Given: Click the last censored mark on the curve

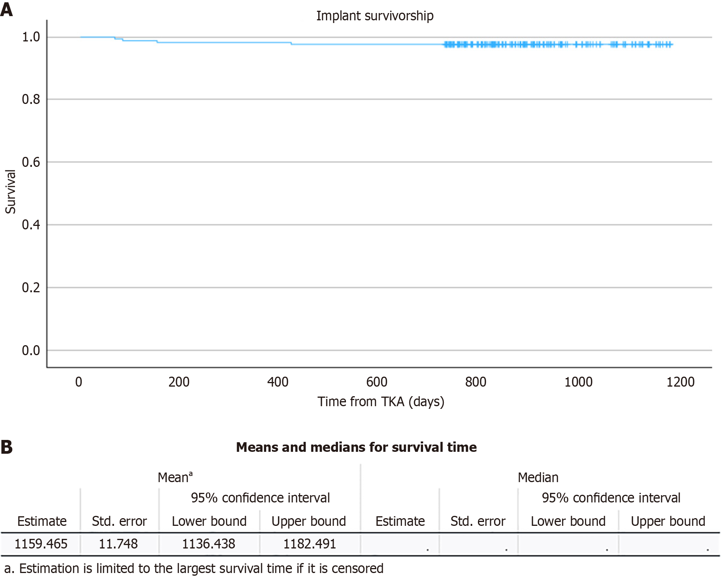Looking at the screenshot, I should pyautogui.click(x=670, y=45).
